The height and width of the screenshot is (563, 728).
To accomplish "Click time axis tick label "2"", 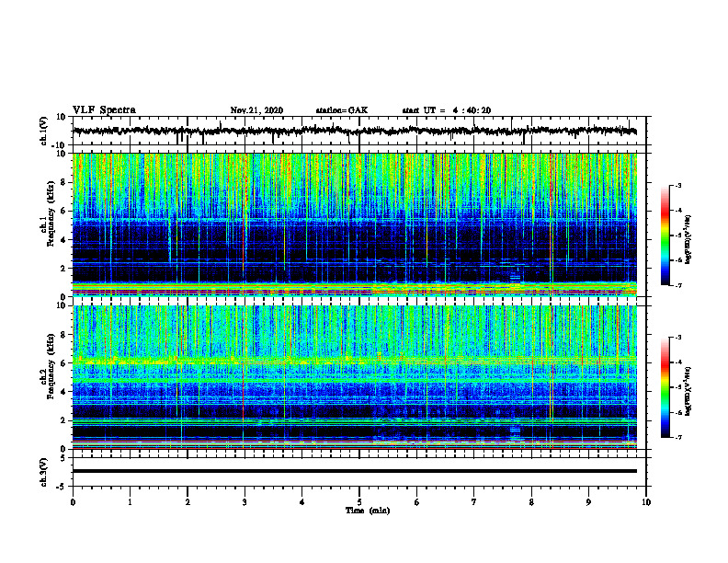I will click(x=188, y=502).
